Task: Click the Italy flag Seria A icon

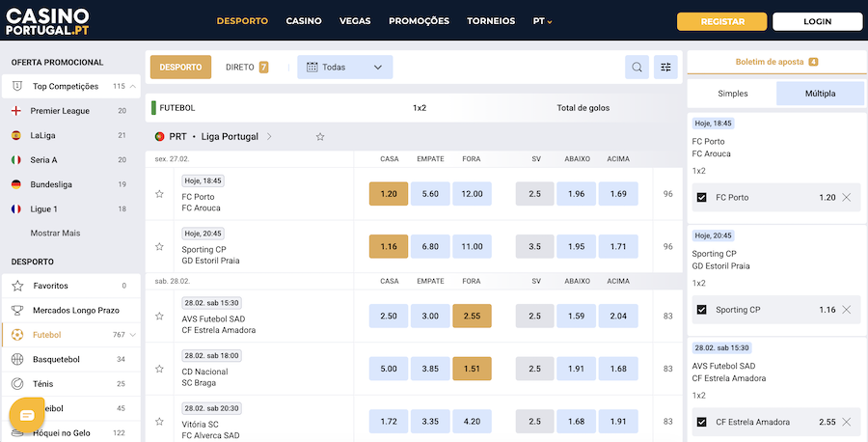Action: [x=16, y=159]
